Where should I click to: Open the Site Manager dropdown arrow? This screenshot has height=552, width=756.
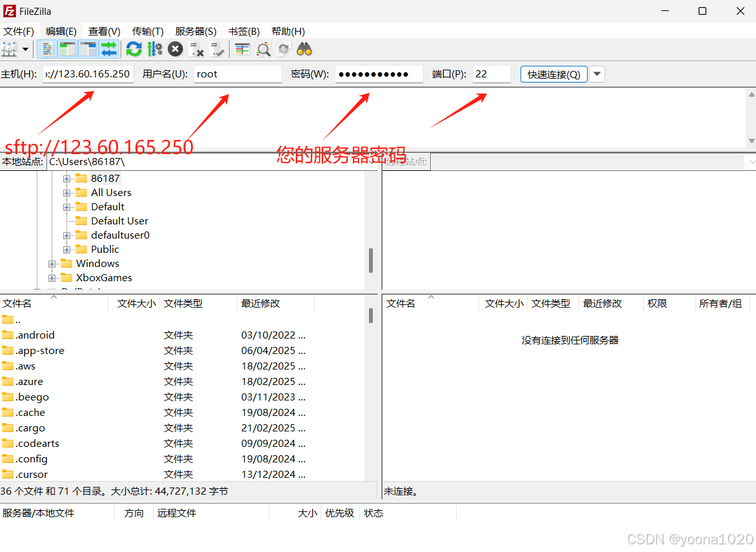[25, 49]
